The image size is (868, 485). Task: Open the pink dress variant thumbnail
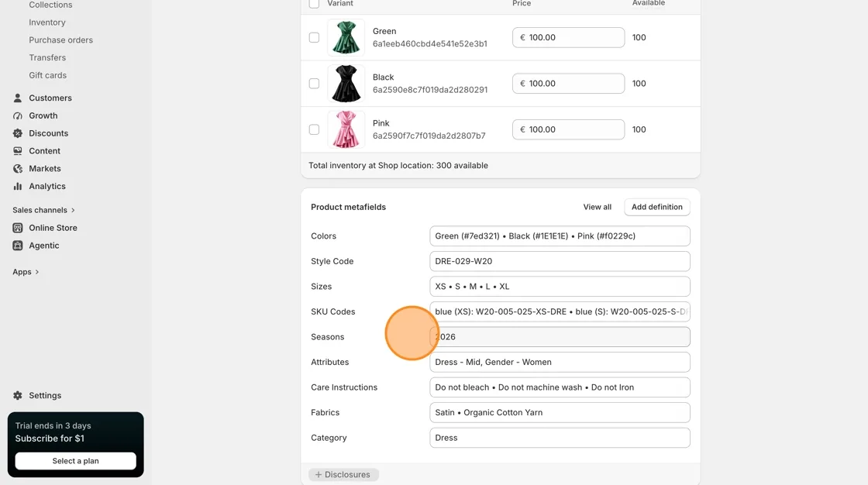coord(346,129)
